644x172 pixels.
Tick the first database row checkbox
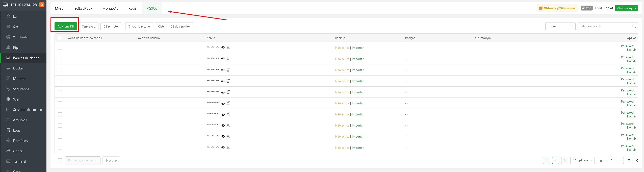[60, 48]
